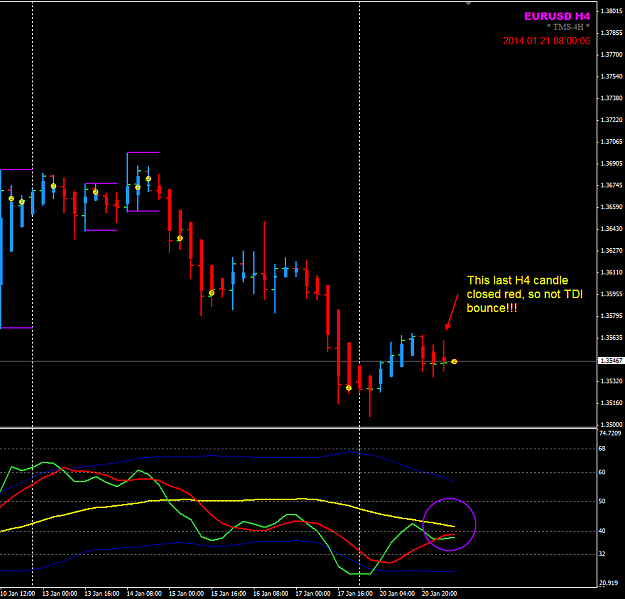Click price axis value 1.35000

(611, 425)
